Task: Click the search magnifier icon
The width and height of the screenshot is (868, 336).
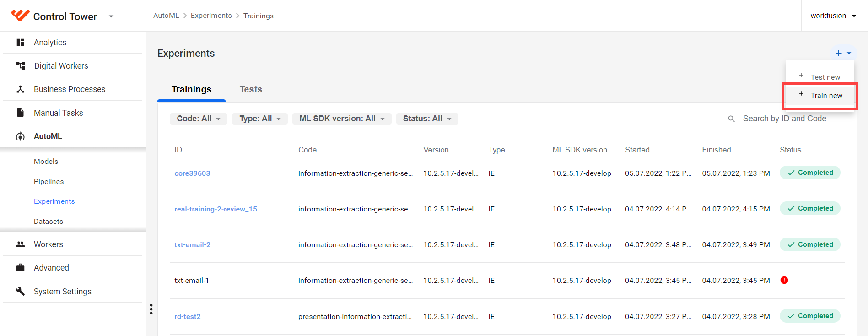Action: point(731,119)
